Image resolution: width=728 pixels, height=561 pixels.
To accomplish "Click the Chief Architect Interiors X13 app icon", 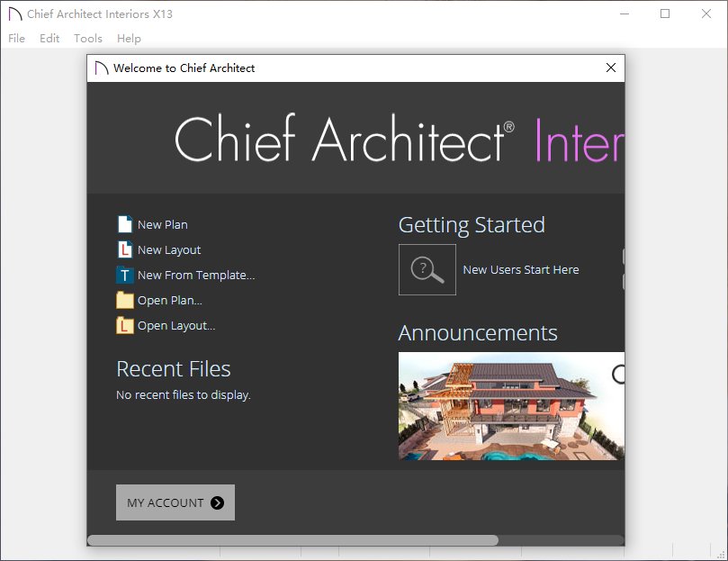I will coord(15,14).
